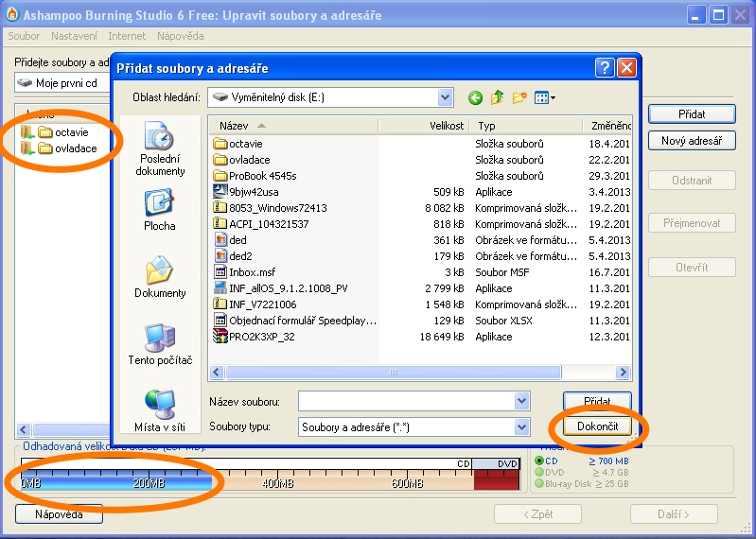Choose Blu-ray Disc size option
Viewport: 756px width, 539px height.
[540, 483]
